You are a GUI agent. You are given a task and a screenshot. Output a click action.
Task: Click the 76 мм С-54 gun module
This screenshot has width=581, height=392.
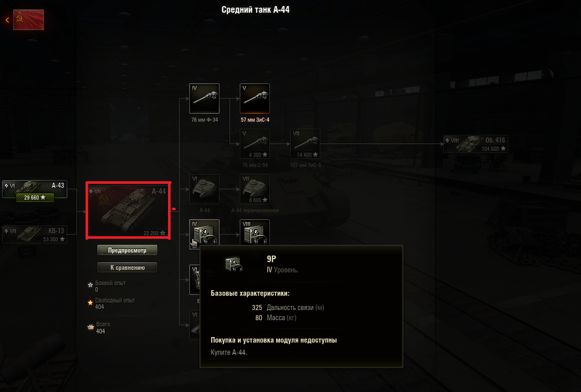click(x=255, y=144)
